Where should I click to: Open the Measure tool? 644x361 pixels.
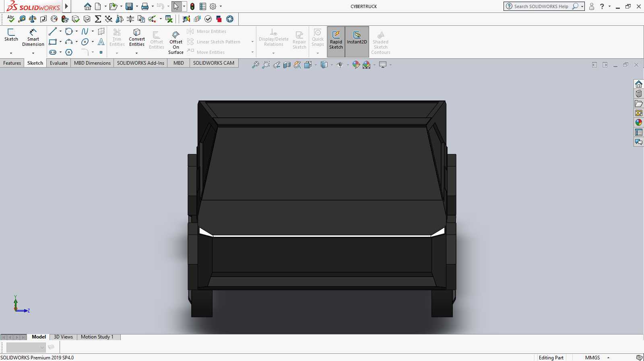[x=22, y=19]
